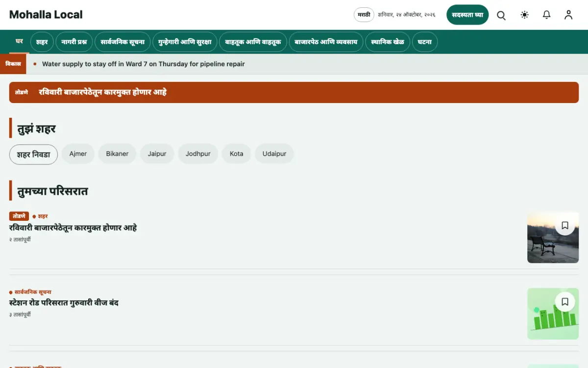The height and width of the screenshot is (368, 588).
Task: Switch language using the मराठी button
Action: [364, 15]
